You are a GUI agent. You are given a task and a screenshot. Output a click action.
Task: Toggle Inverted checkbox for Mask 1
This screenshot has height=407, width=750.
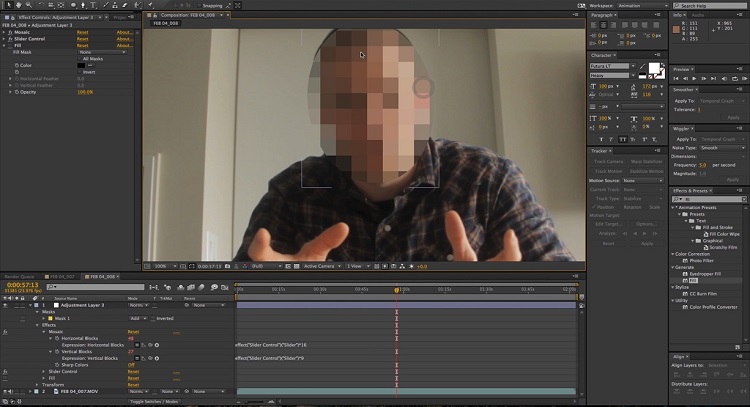click(153, 319)
